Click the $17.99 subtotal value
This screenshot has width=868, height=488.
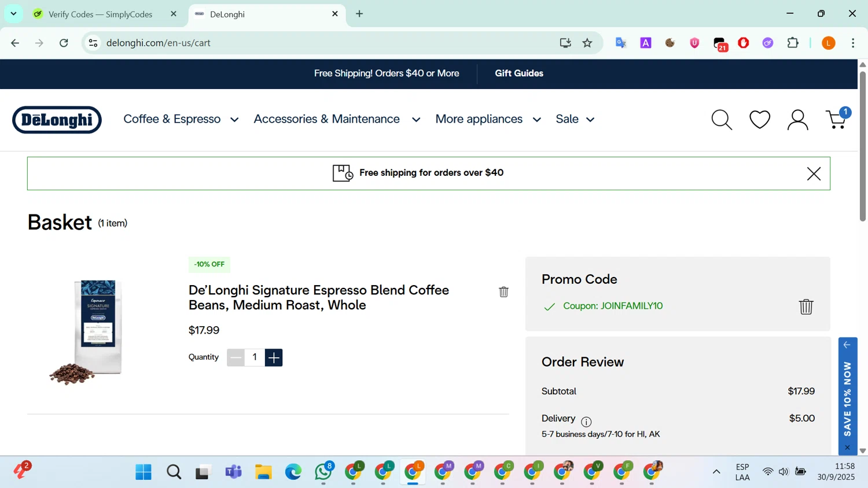801,391
